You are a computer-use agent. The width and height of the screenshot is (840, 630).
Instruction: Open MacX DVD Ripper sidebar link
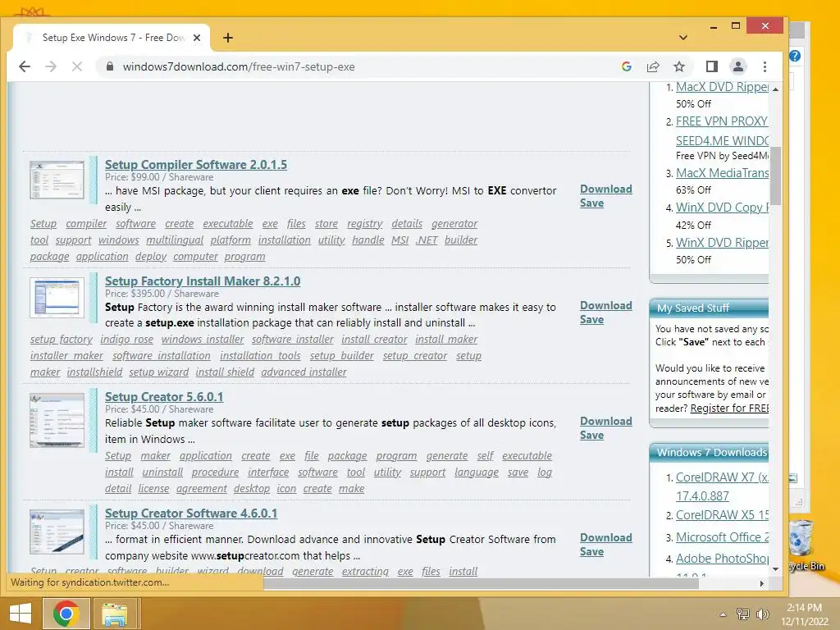point(722,87)
